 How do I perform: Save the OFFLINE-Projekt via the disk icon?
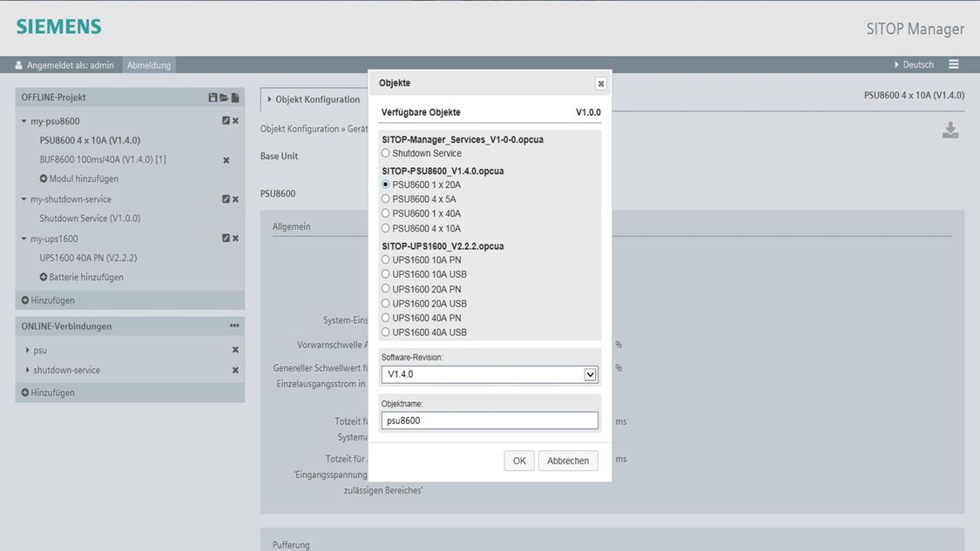[213, 97]
